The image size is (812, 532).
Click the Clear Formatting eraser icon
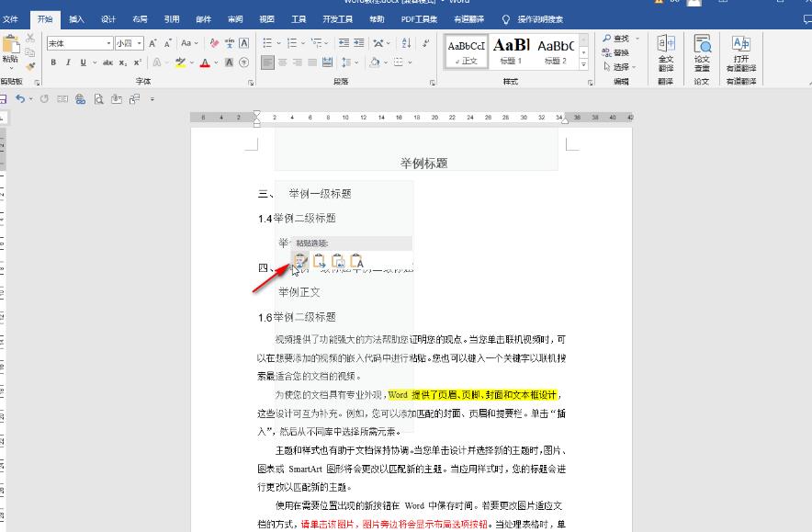[x=214, y=43]
